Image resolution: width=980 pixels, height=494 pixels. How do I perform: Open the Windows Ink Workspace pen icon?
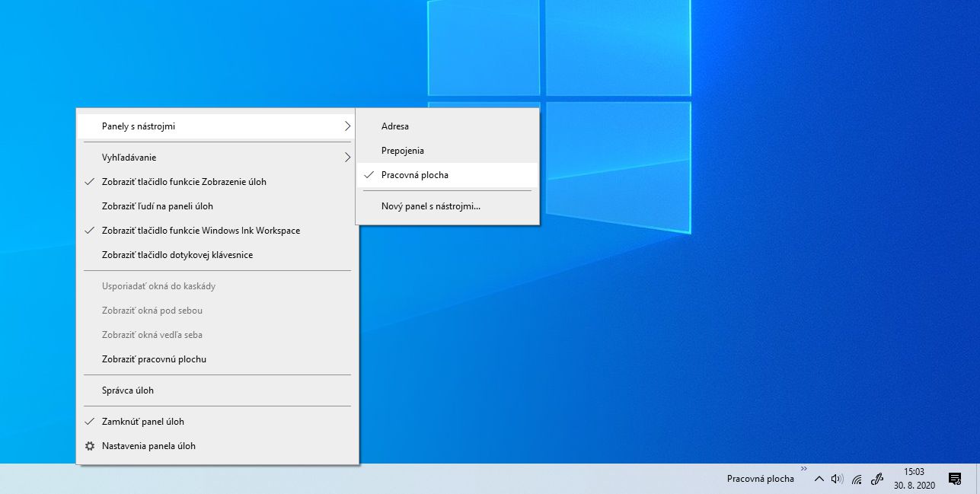[x=876, y=479]
